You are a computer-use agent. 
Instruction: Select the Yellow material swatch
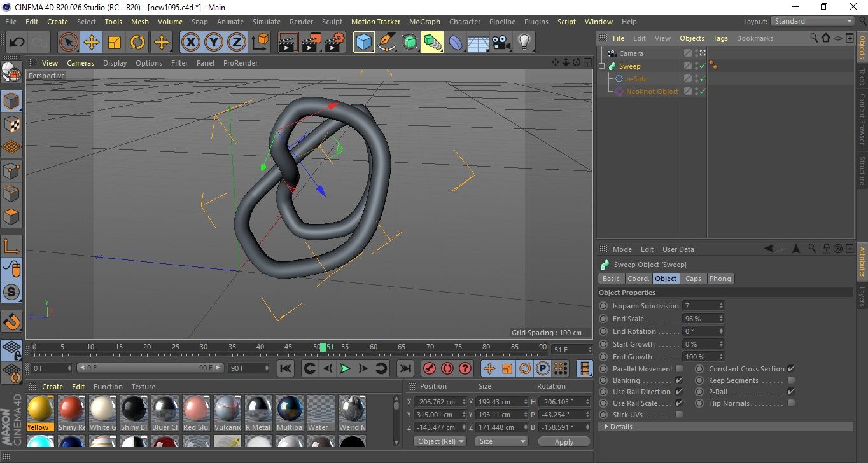pyautogui.click(x=40, y=413)
